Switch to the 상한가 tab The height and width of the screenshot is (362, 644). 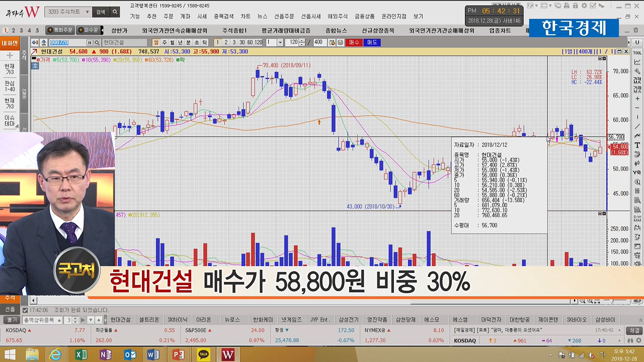(119, 31)
